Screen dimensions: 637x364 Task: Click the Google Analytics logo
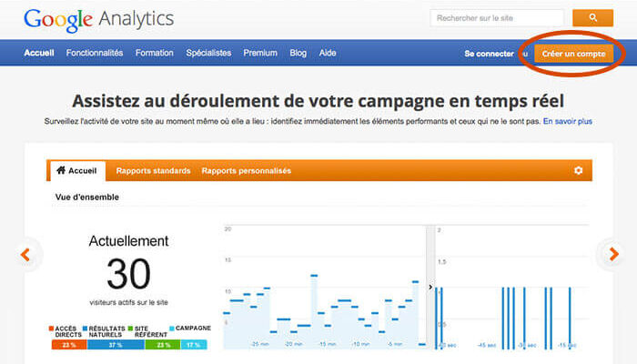click(x=98, y=19)
